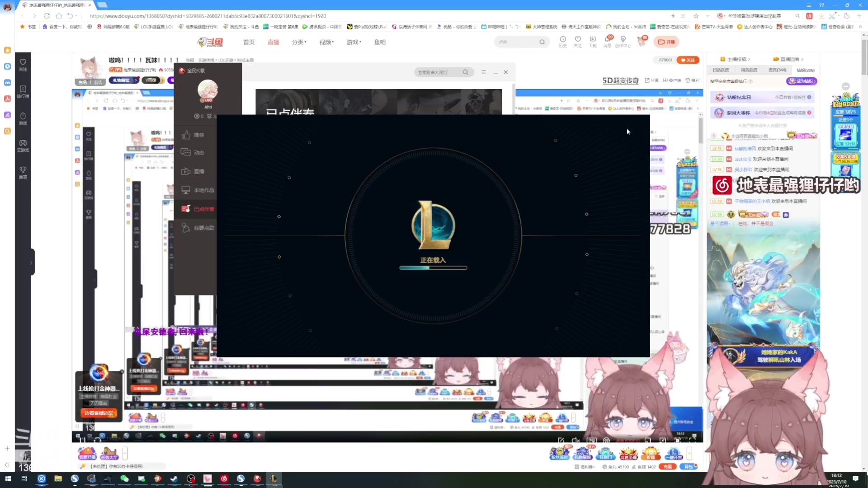Image resolution: width=868 pixels, height=488 pixels.
Task: Open League of Legends taskbar icon
Action: tap(274, 479)
